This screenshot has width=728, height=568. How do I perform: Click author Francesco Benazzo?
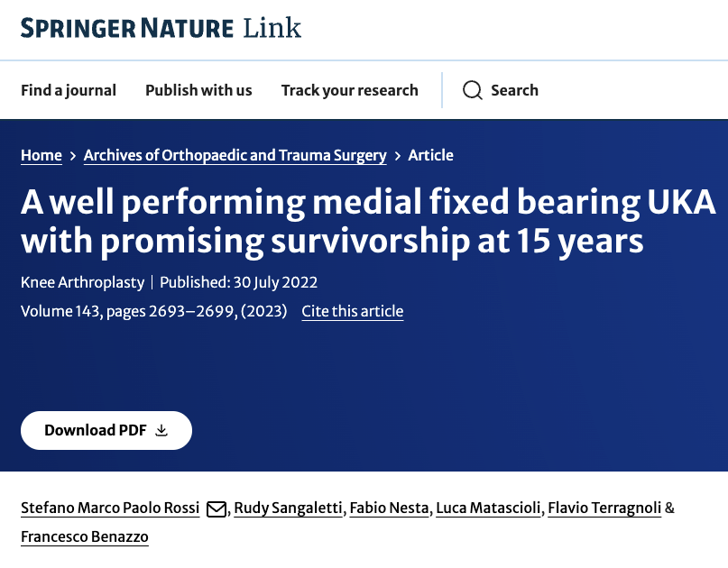(x=85, y=537)
